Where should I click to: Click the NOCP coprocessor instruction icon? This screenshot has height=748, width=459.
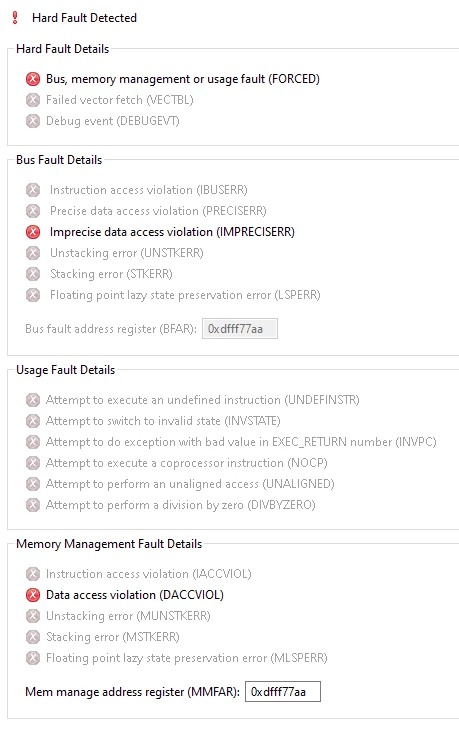coord(33,463)
